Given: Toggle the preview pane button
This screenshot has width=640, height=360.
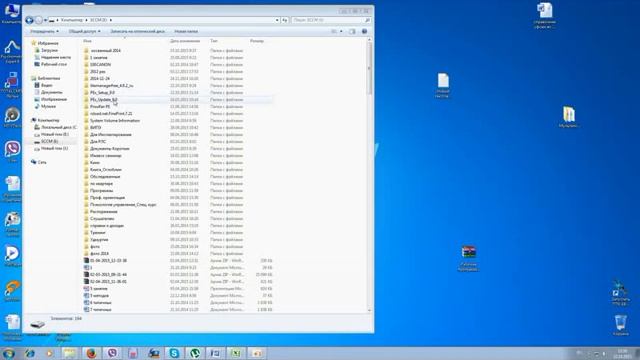Looking at the screenshot, I should 352,31.
